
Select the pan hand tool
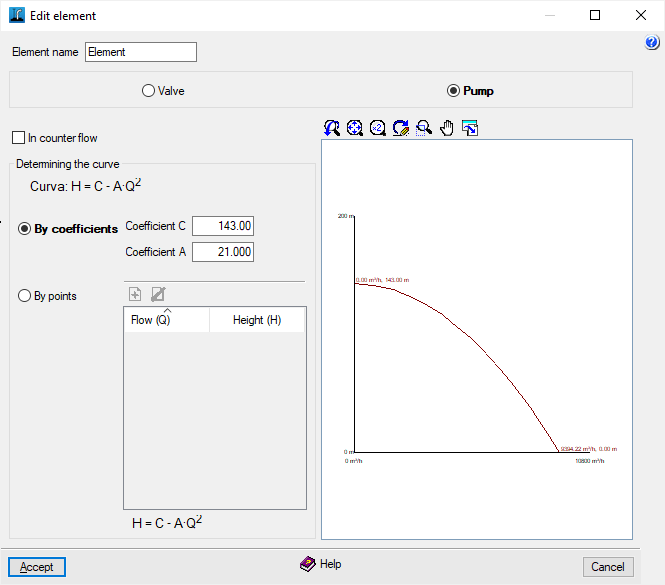(447, 128)
